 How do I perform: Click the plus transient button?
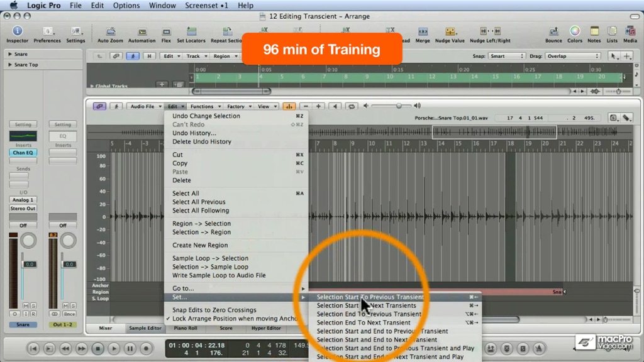[318, 106]
